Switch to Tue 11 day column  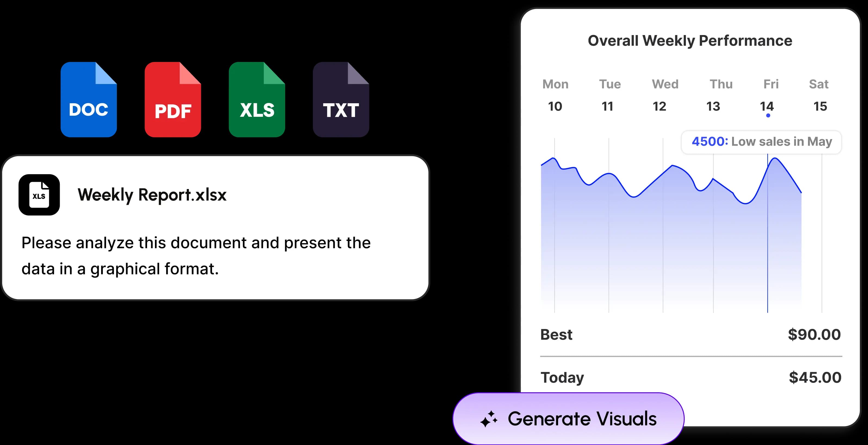[609, 95]
